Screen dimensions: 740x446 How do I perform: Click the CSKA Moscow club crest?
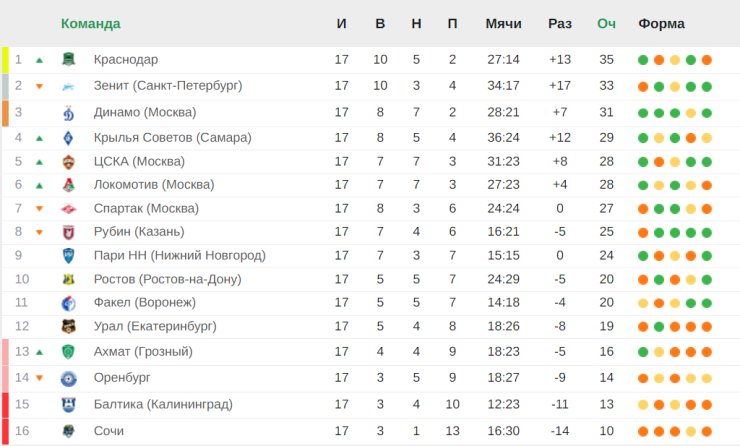click(x=69, y=161)
